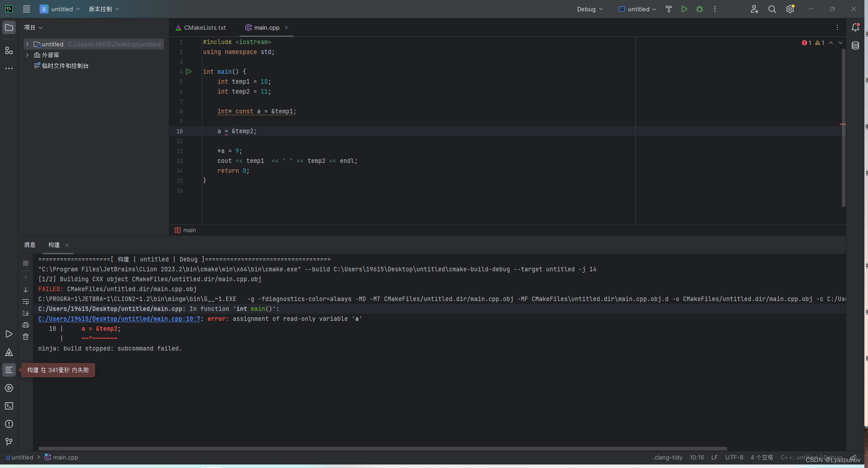
Task: Click main.cpp breadcrumb in status bar
Action: [61, 457]
